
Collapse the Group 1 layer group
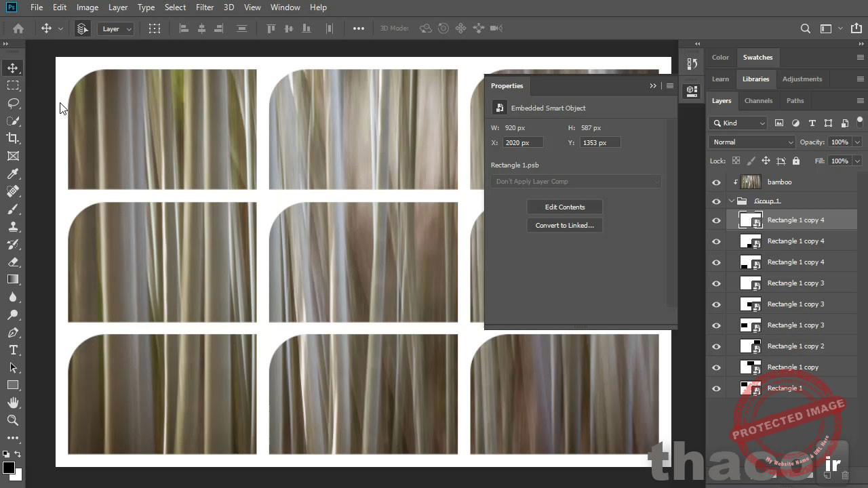732,201
